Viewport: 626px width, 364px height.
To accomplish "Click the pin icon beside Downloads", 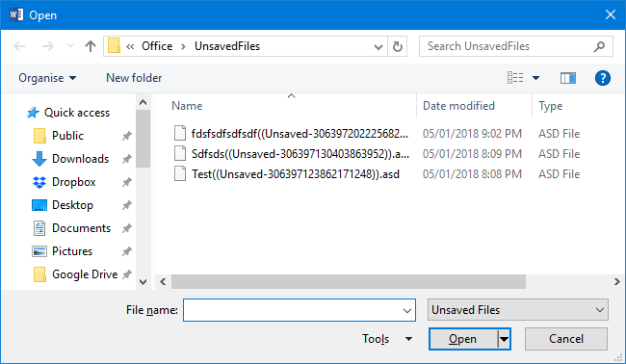I will [126, 159].
